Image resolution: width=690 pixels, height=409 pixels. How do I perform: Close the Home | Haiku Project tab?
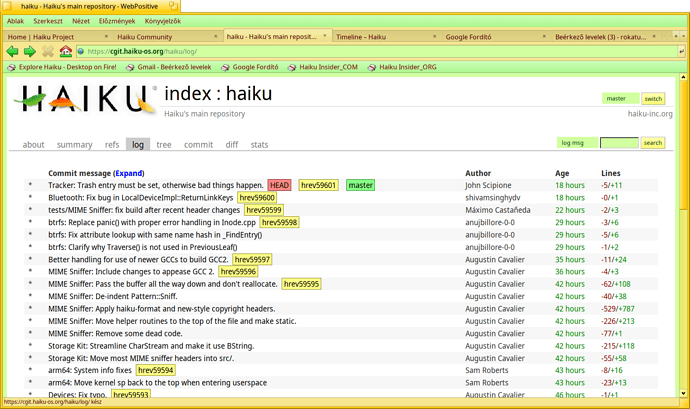click(106, 37)
